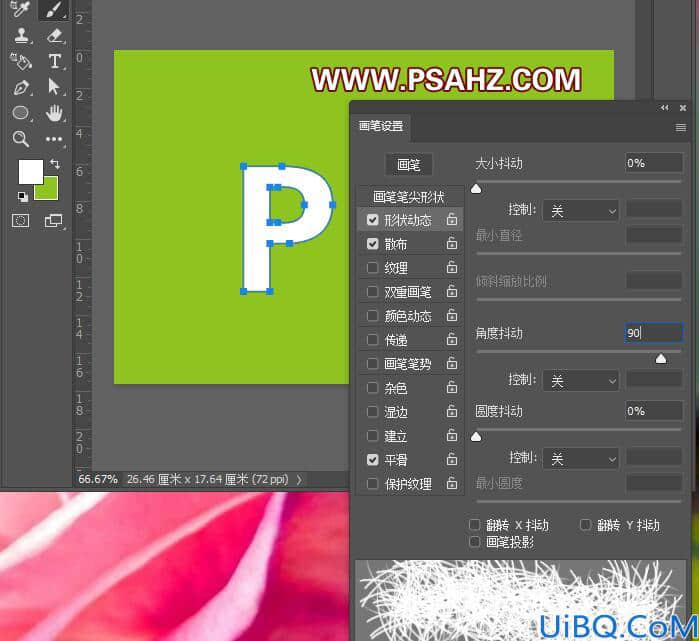Select the Clone Stamp tool
The width and height of the screenshot is (699, 641).
point(21,35)
